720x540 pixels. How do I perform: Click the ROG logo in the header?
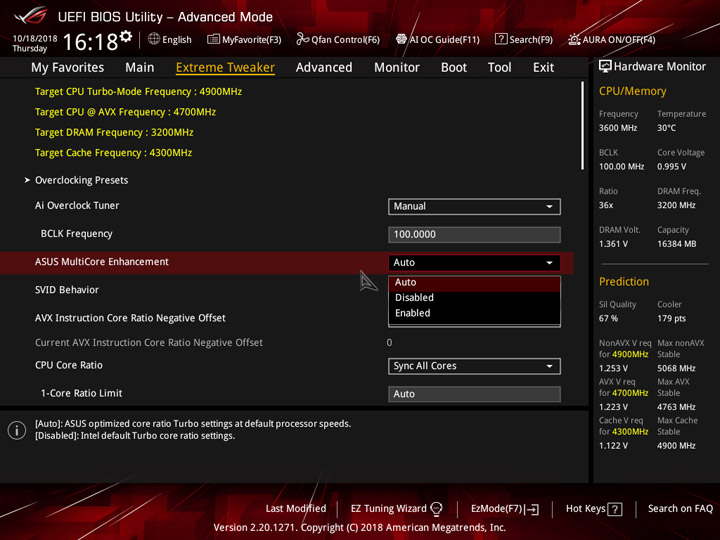pyautogui.click(x=30, y=16)
